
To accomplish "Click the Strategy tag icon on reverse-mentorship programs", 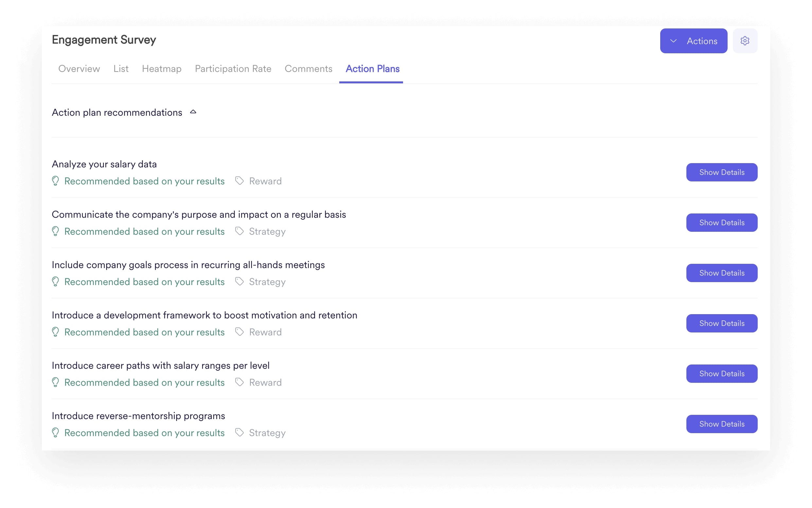I will pyautogui.click(x=239, y=433).
